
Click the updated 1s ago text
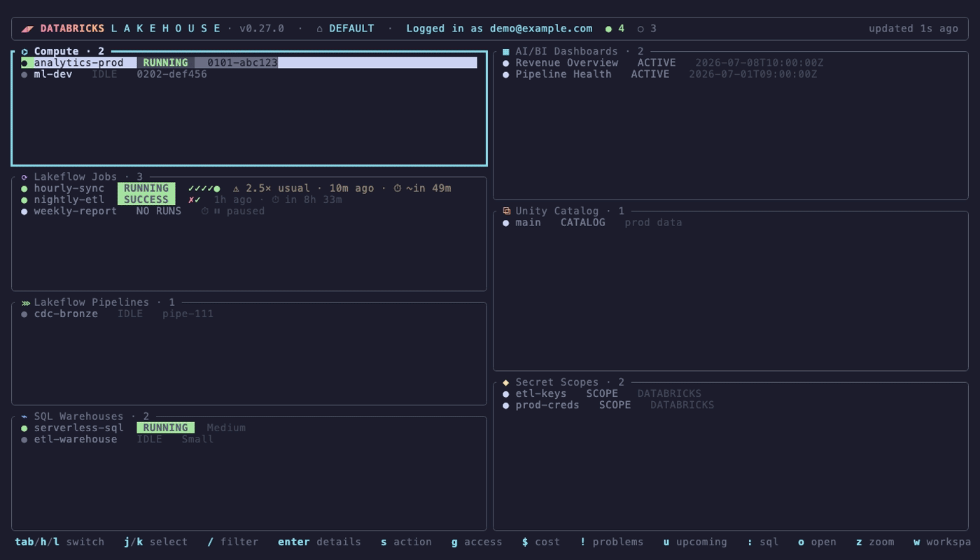pos(913,29)
